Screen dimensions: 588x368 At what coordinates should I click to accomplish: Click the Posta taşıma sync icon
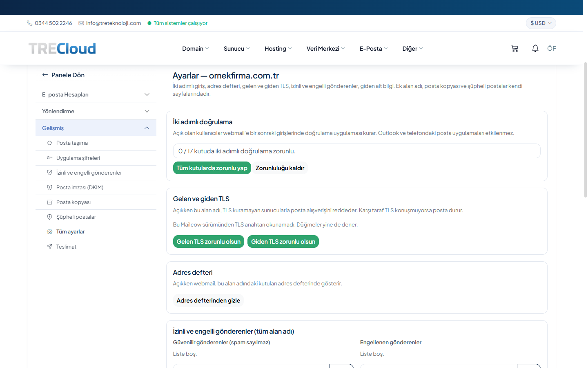[49, 143]
